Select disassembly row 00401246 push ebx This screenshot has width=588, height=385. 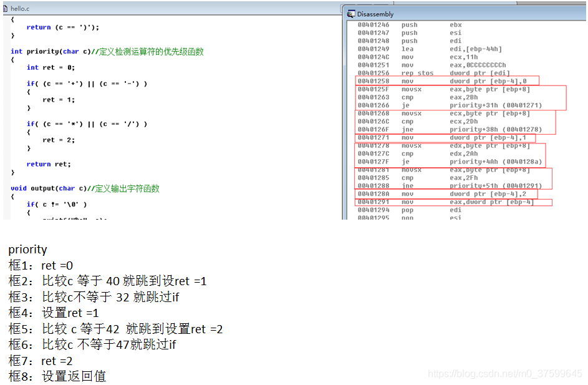click(x=410, y=25)
